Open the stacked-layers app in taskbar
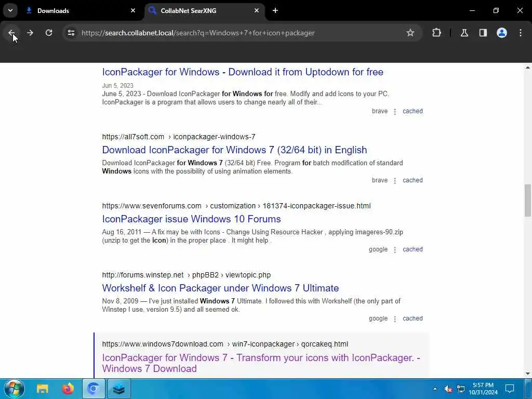The width and height of the screenshot is (532, 399). click(x=119, y=389)
